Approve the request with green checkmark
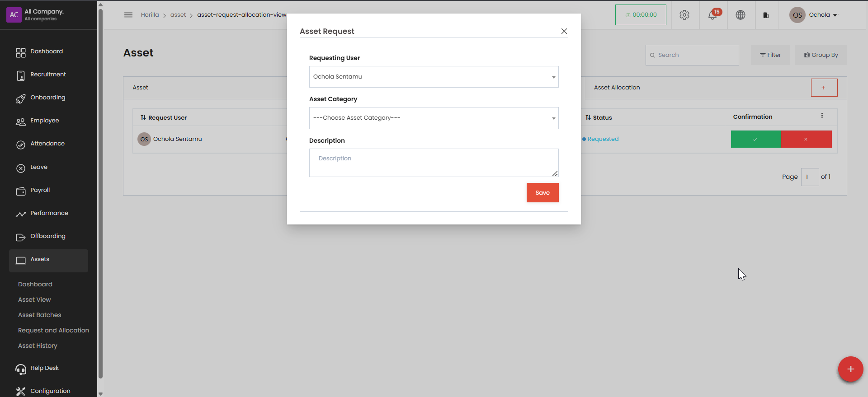 pyautogui.click(x=755, y=139)
